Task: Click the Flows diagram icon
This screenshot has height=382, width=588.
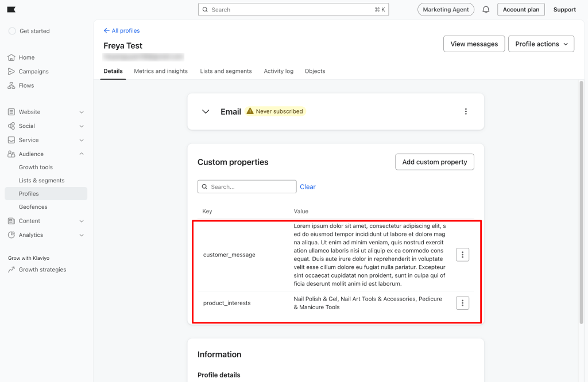Action: (x=11, y=85)
